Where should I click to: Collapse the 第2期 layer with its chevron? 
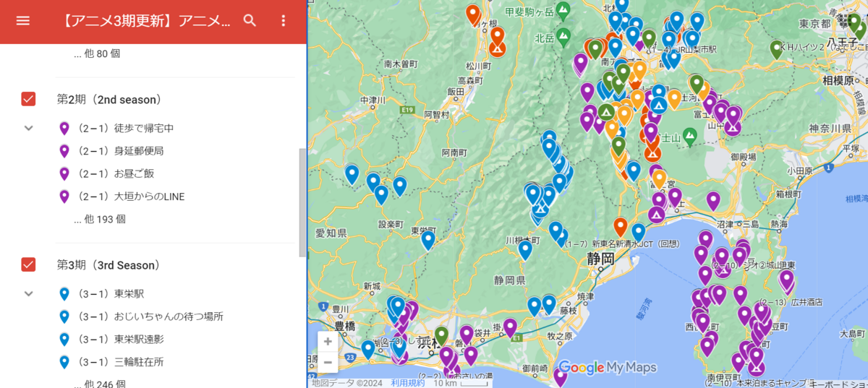point(29,128)
